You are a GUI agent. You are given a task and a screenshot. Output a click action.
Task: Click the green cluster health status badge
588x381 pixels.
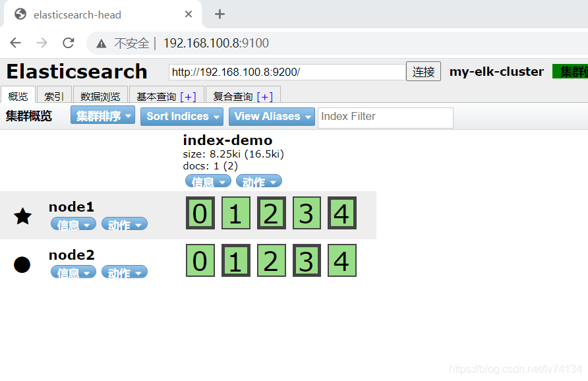click(x=570, y=71)
